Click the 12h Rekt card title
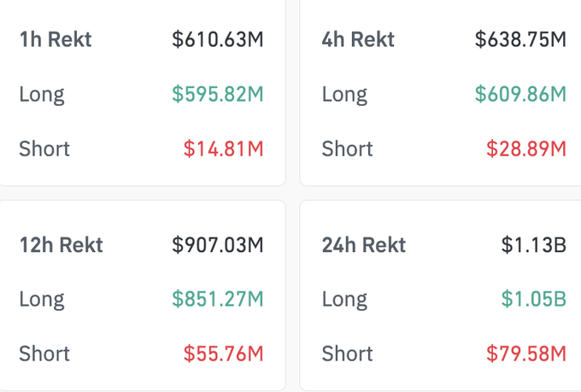The image size is (581, 392). [62, 245]
